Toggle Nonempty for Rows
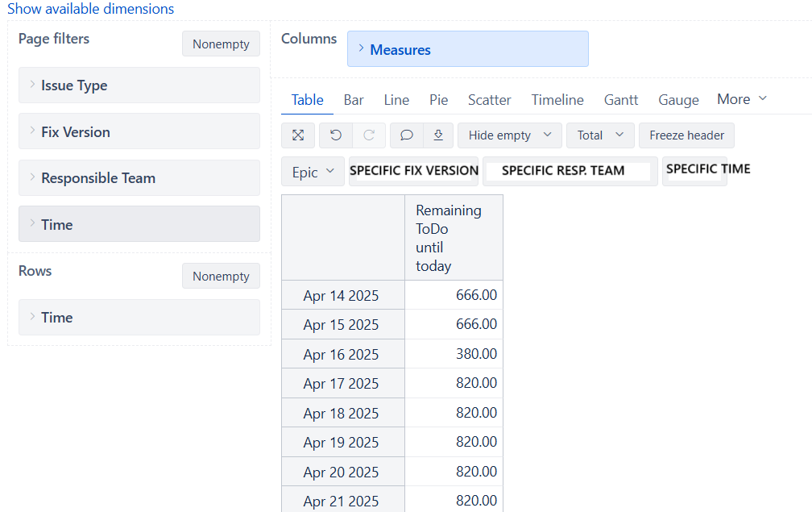This screenshot has height=512, width=812. click(x=221, y=277)
